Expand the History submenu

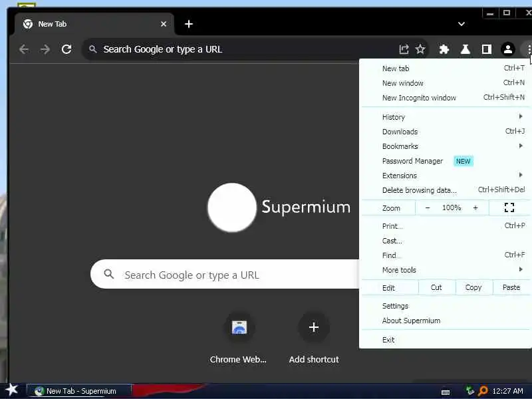point(445,117)
